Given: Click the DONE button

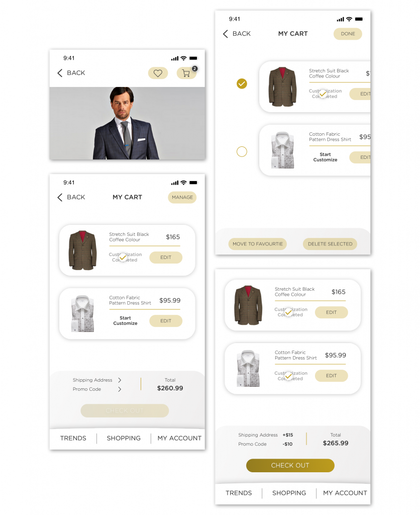Looking at the screenshot, I should point(348,34).
